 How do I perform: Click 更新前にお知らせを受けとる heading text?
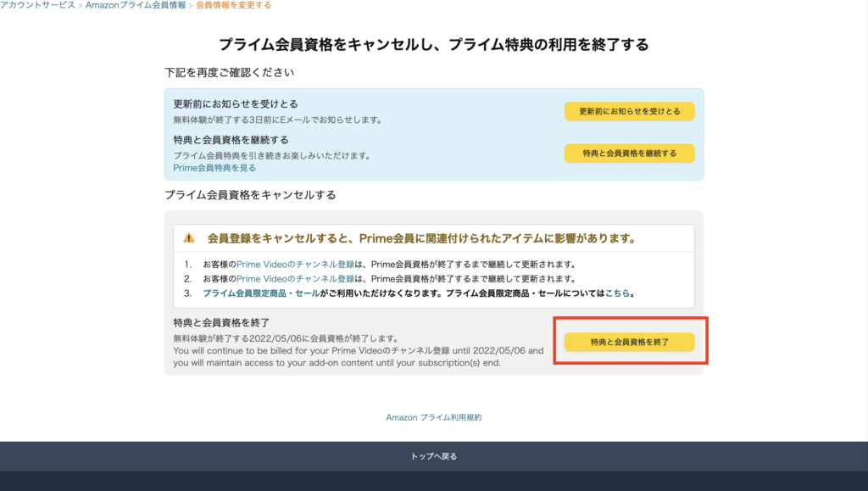(236, 104)
